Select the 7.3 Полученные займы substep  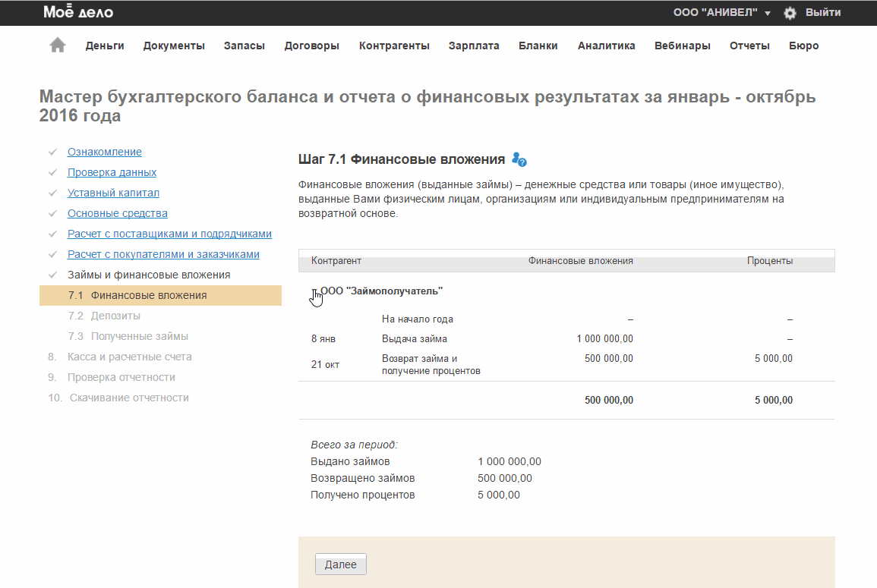[x=128, y=336]
